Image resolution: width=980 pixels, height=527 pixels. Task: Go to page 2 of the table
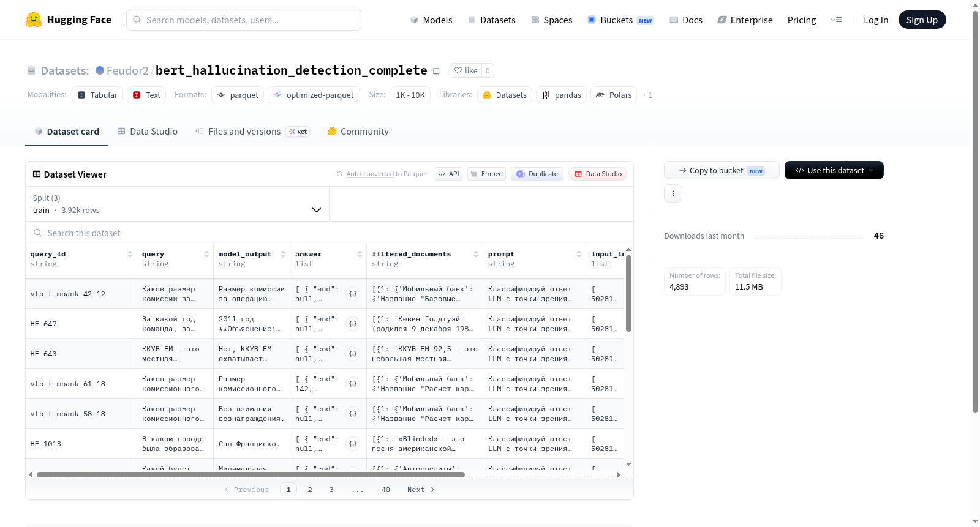[x=310, y=490]
